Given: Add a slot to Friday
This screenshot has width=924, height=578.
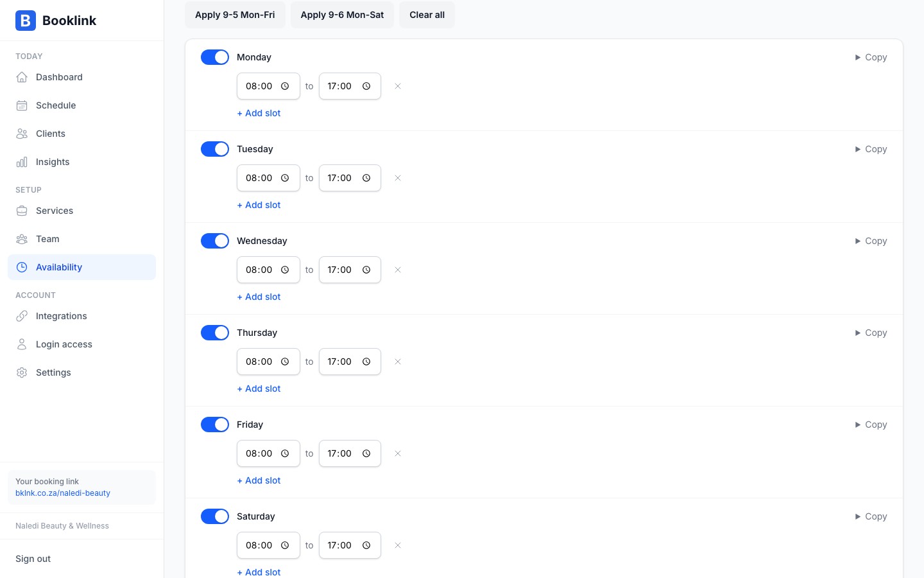Looking at the screenshot, I should coord(259,480).
